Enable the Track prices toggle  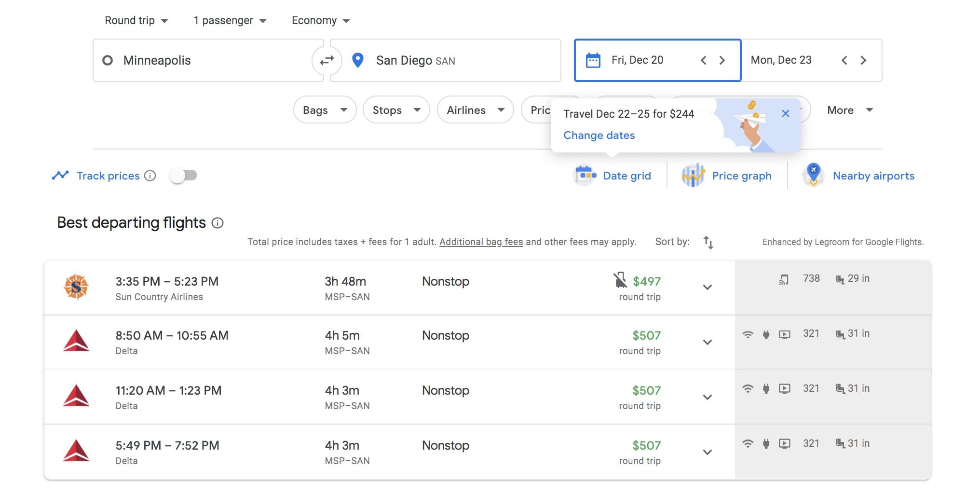183,176
